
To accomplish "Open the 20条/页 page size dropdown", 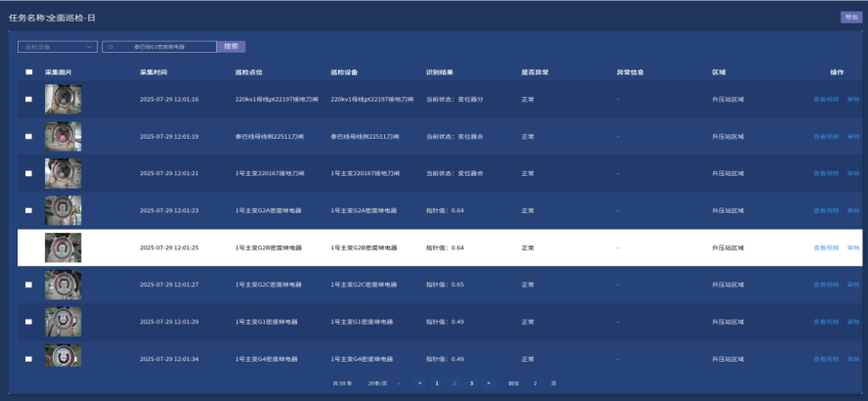I will pos(383,383).
